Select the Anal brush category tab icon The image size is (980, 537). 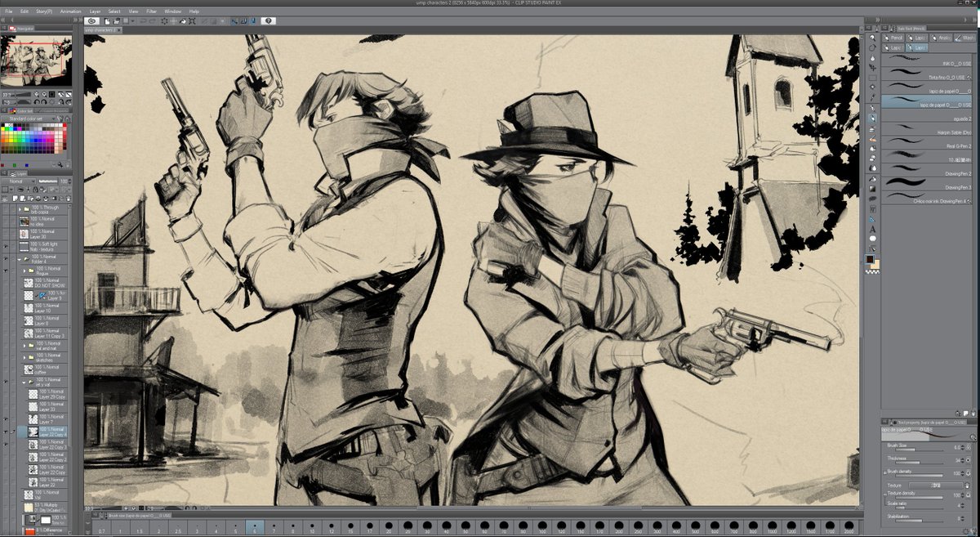941,38
